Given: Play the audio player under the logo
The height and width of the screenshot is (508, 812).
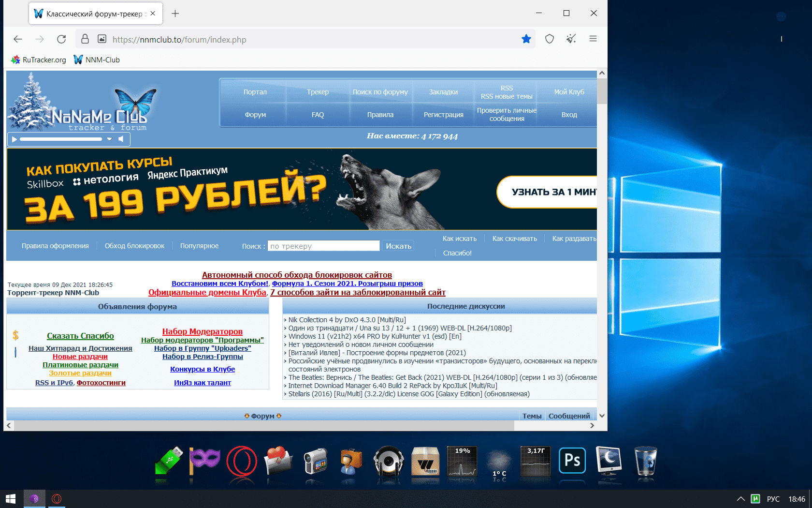Looking at the screenshot, I should point(14,139).
